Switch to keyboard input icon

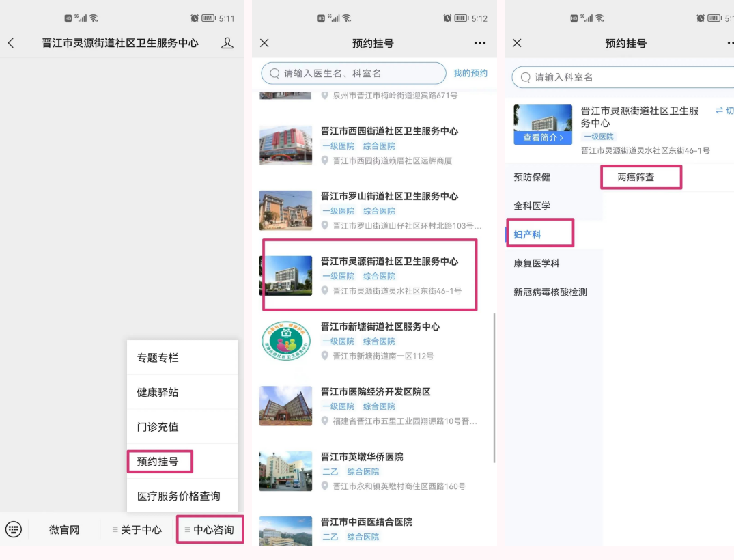(14, 529)
